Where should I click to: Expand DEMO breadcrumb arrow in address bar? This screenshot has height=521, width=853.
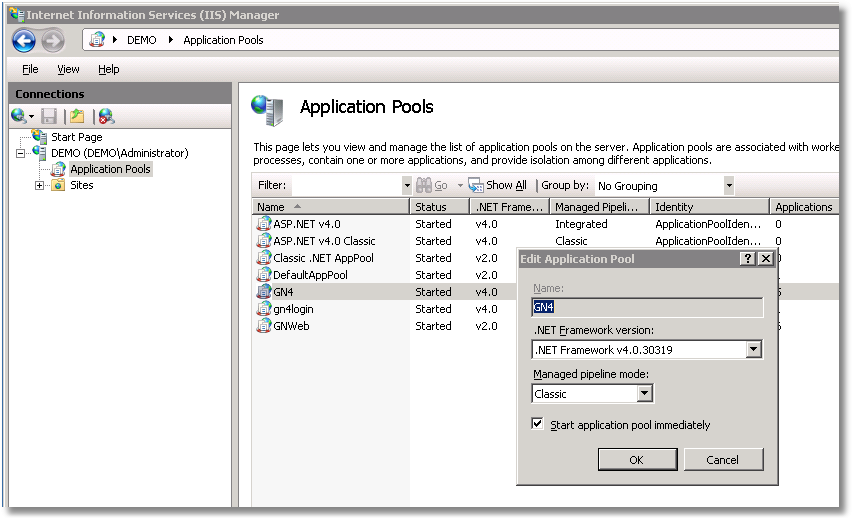[x=115, y=40]
